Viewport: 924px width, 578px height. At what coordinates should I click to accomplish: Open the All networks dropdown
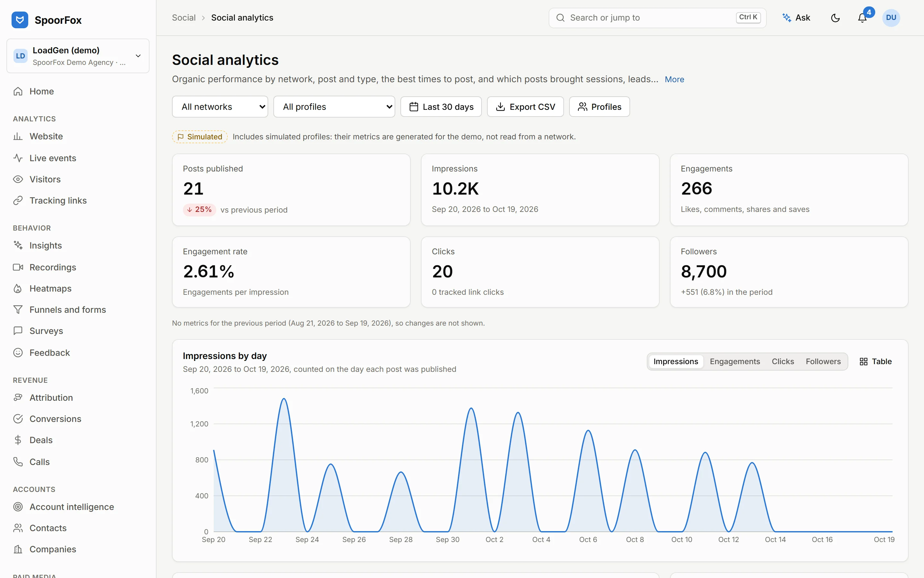pyautogui.click(x=220, y=107)
